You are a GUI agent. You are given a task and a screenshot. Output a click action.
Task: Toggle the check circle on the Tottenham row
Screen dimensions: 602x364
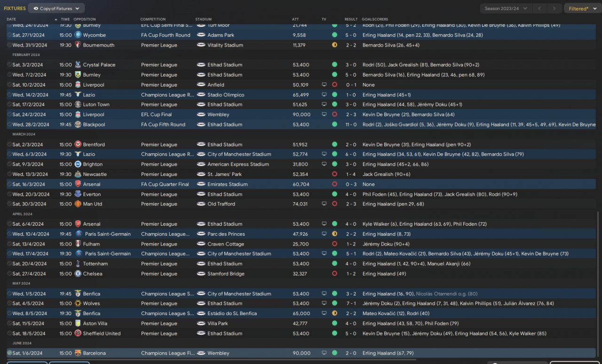tap(9, 264)
